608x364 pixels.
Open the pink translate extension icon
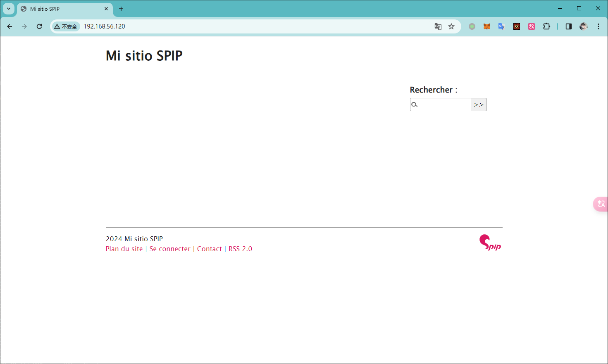click(x=532, y=26)
